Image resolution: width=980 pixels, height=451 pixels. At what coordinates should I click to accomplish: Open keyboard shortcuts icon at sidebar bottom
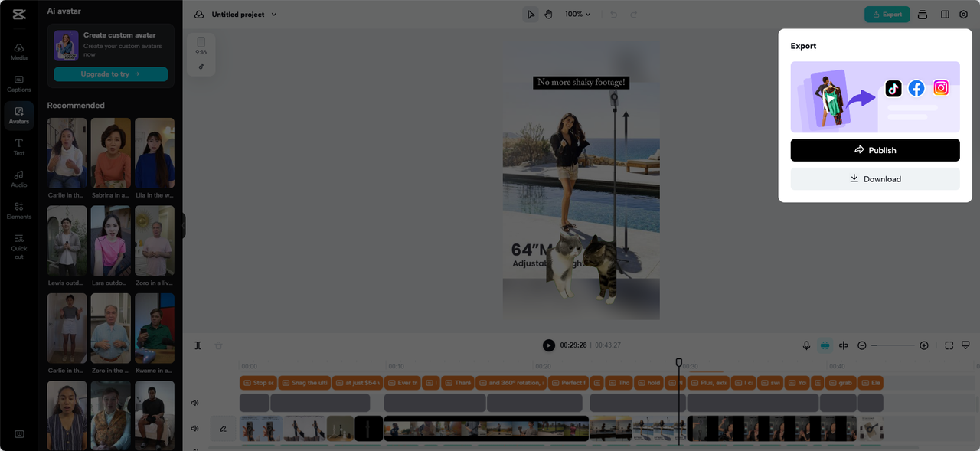point(19,434)
